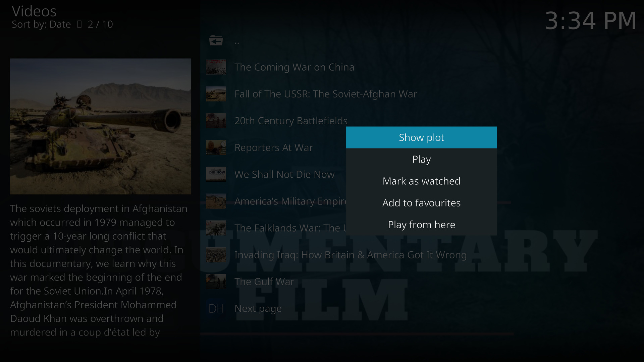Click the DH icon beside Next page

216,308
